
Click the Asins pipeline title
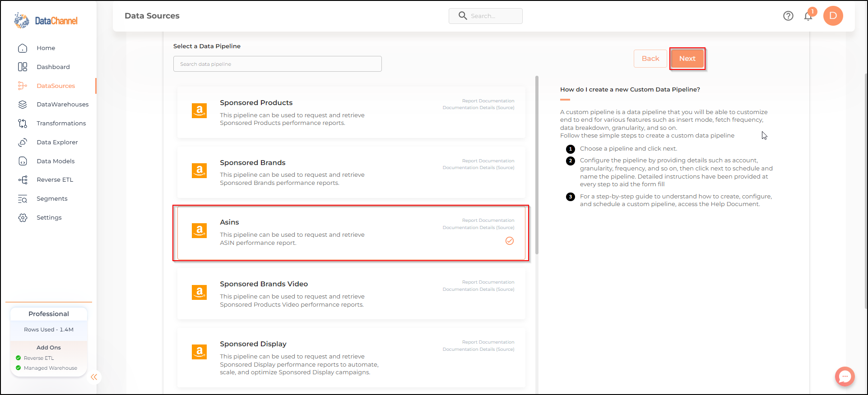[x=229, y=222]
